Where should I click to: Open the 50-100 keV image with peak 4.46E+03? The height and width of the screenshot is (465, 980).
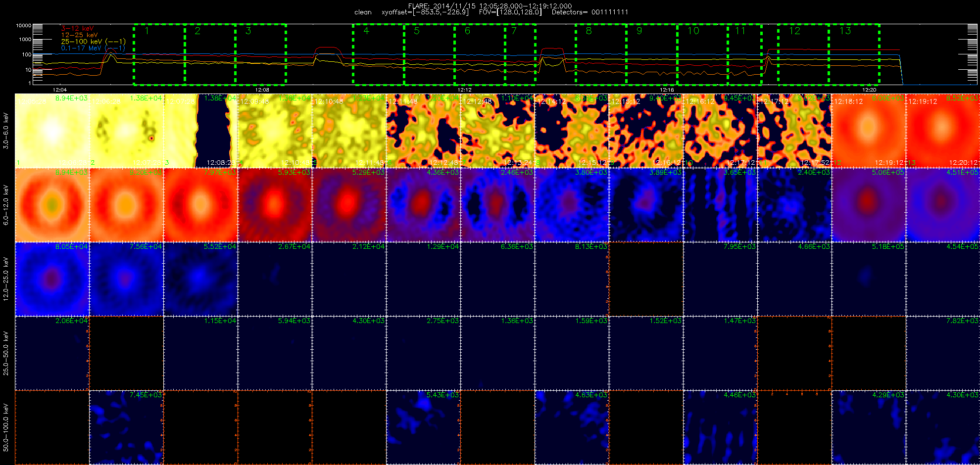(720, 427)
